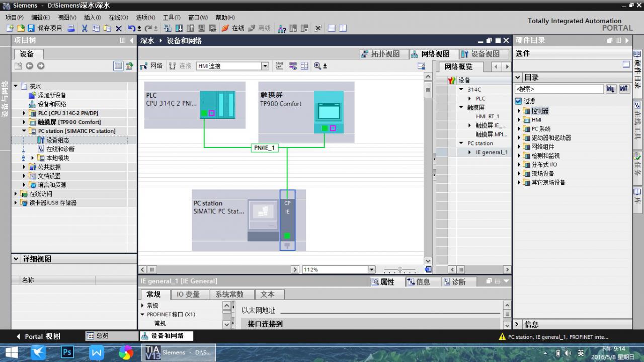Select the TP900 Comfort touch panel image

click(329, 112)
